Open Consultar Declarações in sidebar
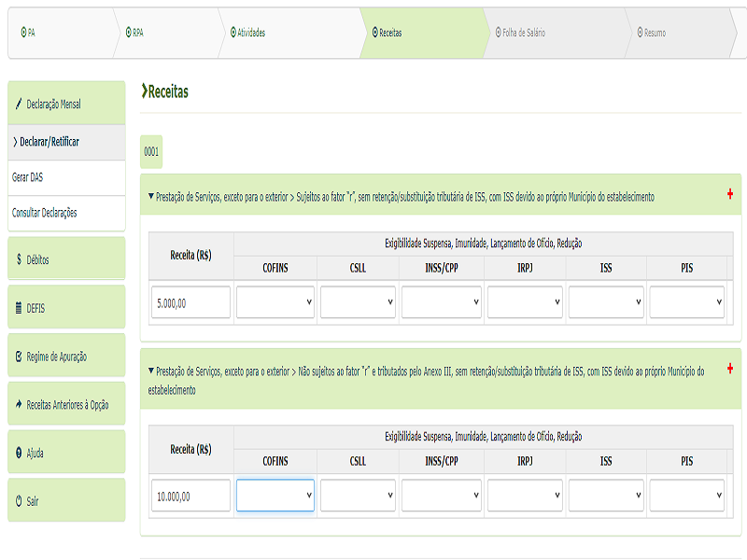 click(x=45, y=213)
